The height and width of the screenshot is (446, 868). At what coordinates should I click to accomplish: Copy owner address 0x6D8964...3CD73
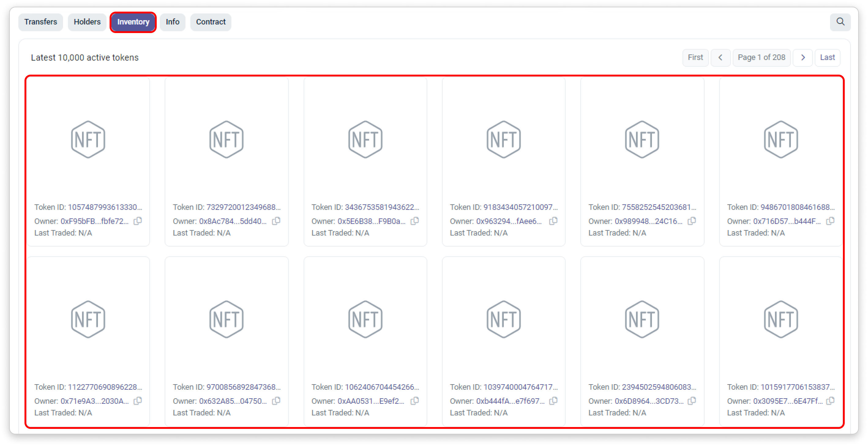click(691, 401)
